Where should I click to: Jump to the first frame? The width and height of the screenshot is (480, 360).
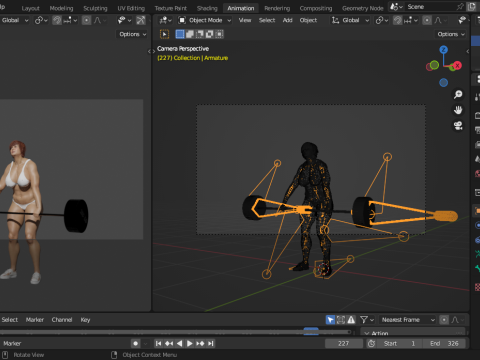pyautogui.click(x=159, y=343)
